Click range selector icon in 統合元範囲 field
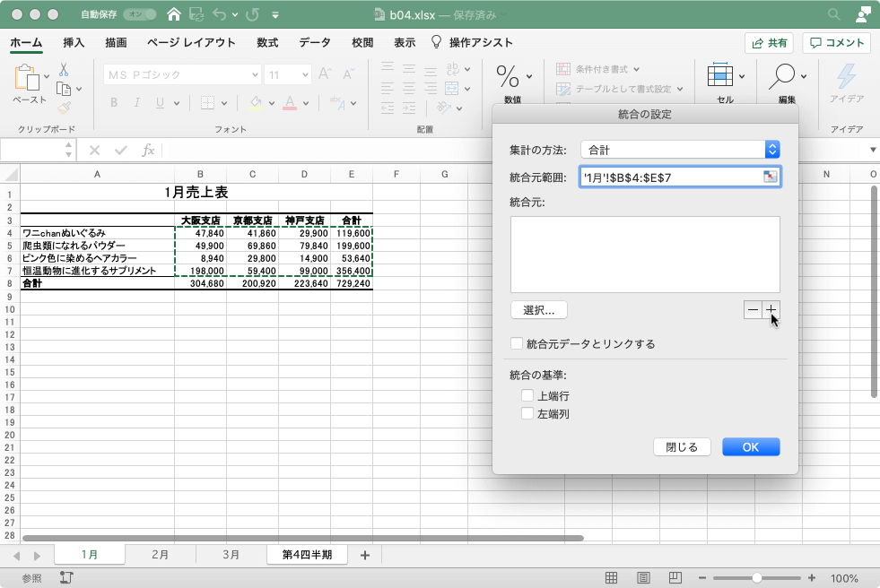The image size is (880, 588). tap(770, 177)
